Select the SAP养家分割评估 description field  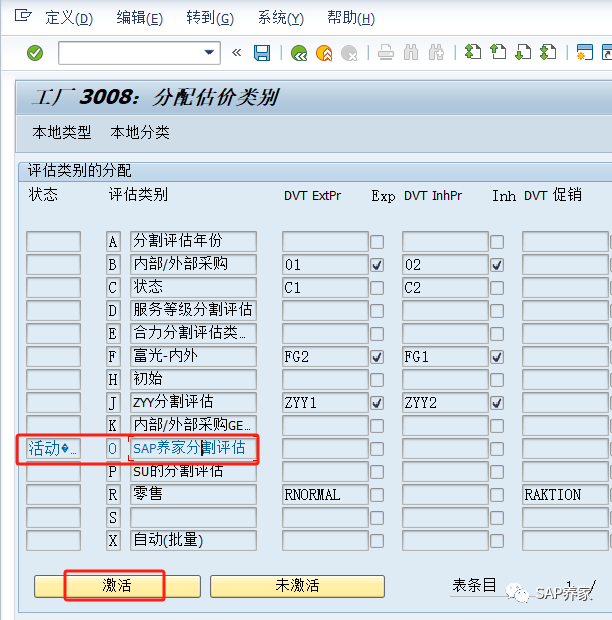tap(193, 448)
